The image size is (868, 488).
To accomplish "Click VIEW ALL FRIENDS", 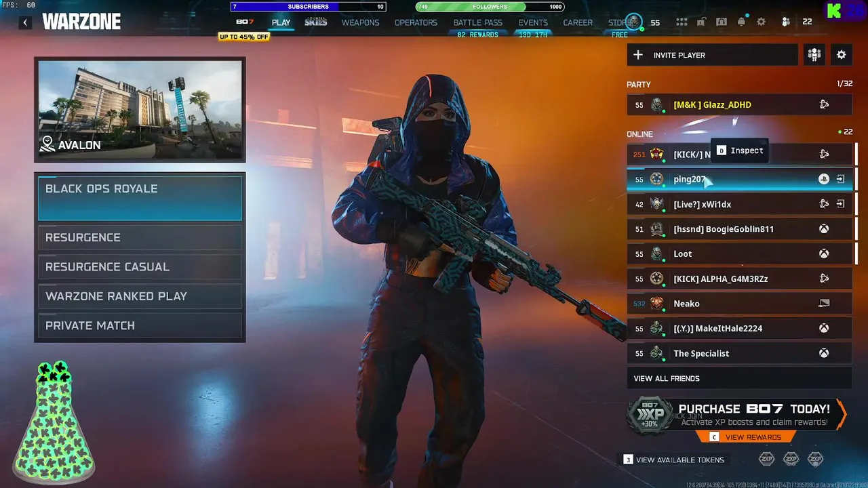I will coord(739,378).
